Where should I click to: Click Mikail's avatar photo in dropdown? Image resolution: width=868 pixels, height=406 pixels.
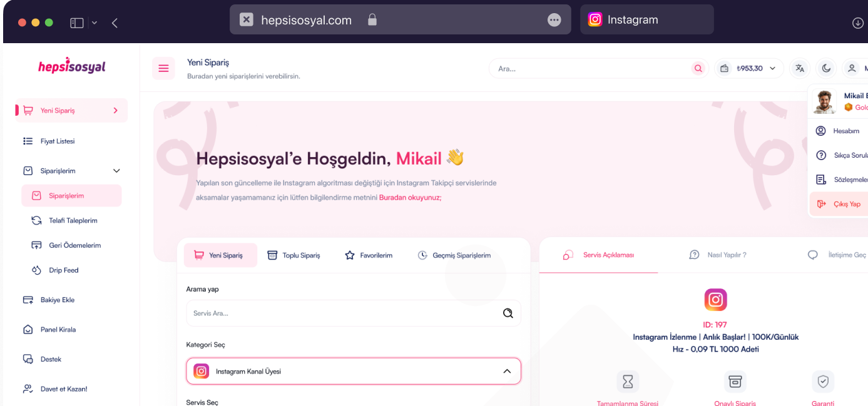pos(824,101)
